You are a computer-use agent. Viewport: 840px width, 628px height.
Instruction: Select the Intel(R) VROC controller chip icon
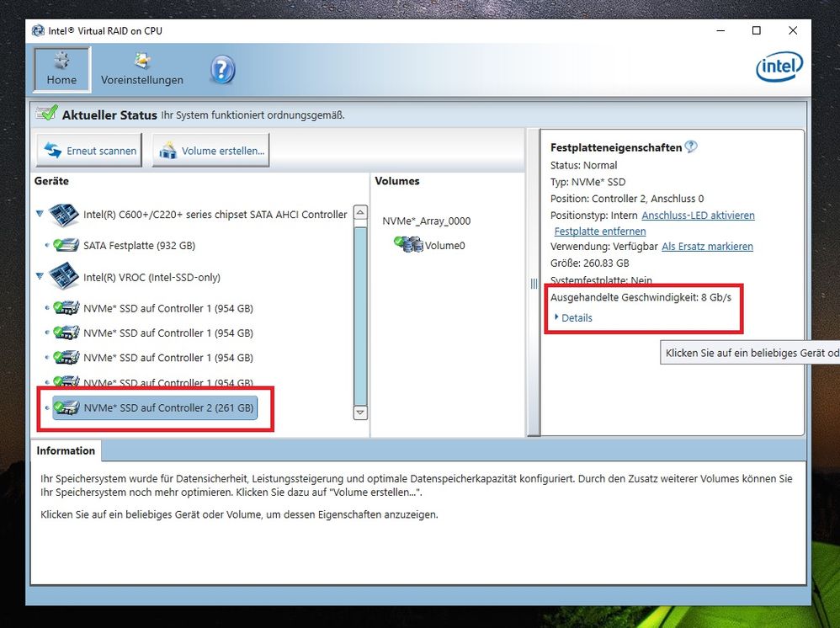[64, 277]
